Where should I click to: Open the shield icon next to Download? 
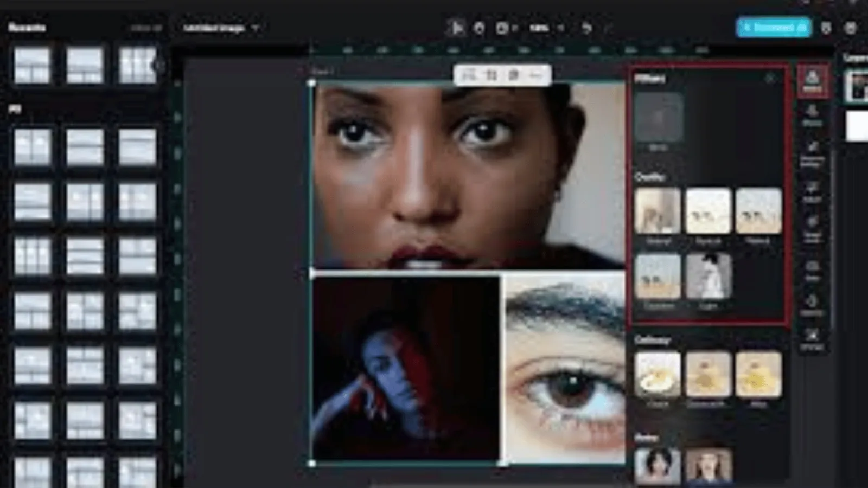point(826,28)
